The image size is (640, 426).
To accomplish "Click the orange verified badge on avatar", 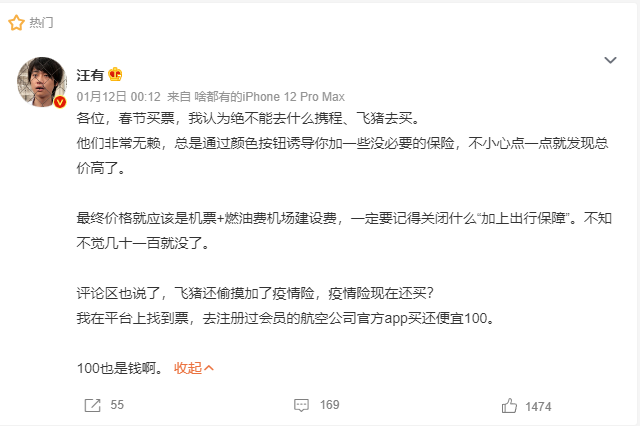I will tap(60, 102).
